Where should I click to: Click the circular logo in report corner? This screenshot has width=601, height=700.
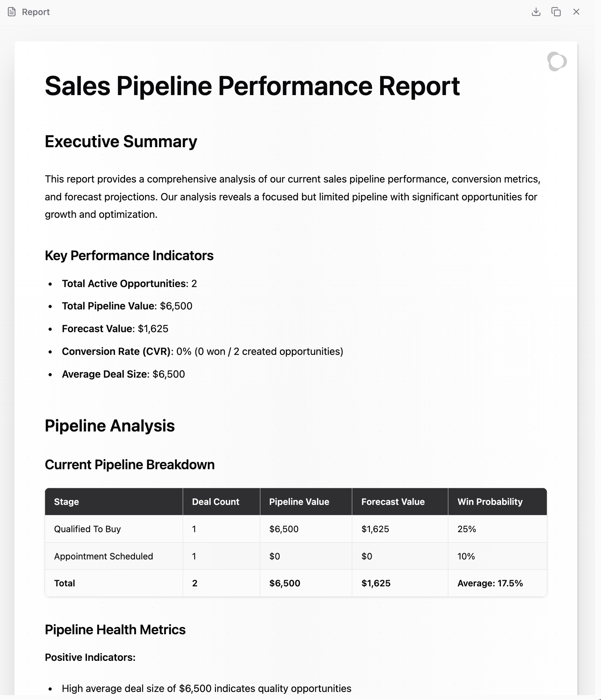[557, 62]
